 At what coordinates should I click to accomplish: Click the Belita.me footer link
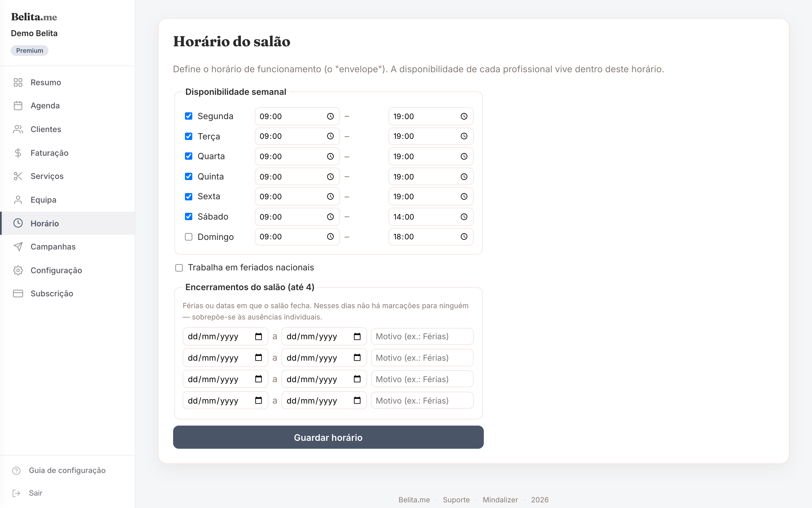point(414,500)
